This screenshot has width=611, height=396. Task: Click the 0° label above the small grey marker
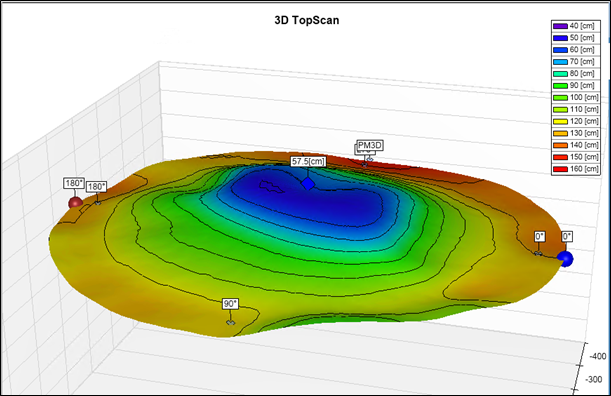coord(540,237)
